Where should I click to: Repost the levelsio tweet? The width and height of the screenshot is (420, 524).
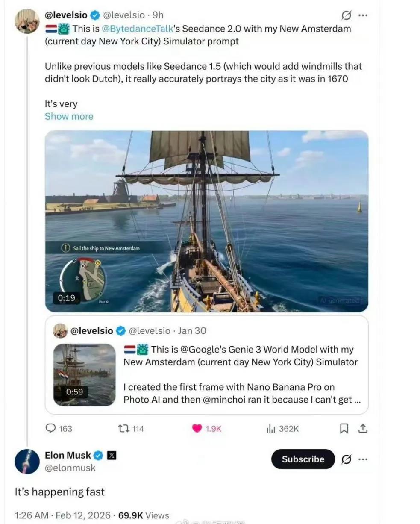coord(124,428)
